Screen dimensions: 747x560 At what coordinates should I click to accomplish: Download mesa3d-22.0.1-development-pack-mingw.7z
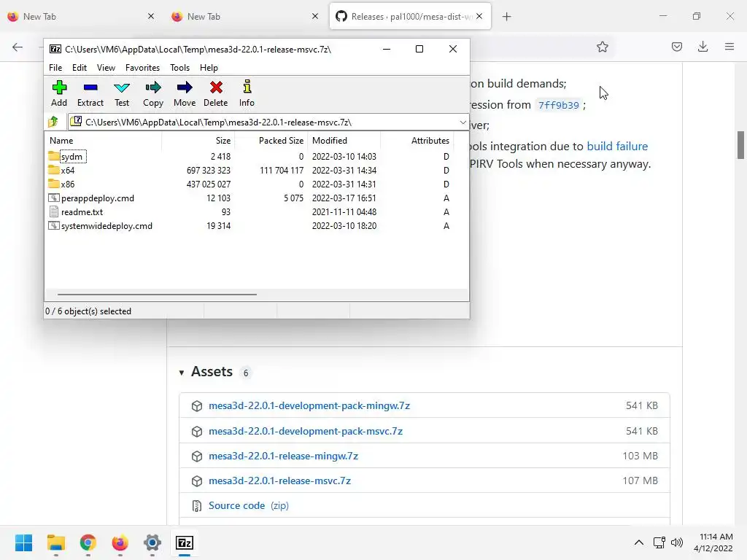point(309,405)
